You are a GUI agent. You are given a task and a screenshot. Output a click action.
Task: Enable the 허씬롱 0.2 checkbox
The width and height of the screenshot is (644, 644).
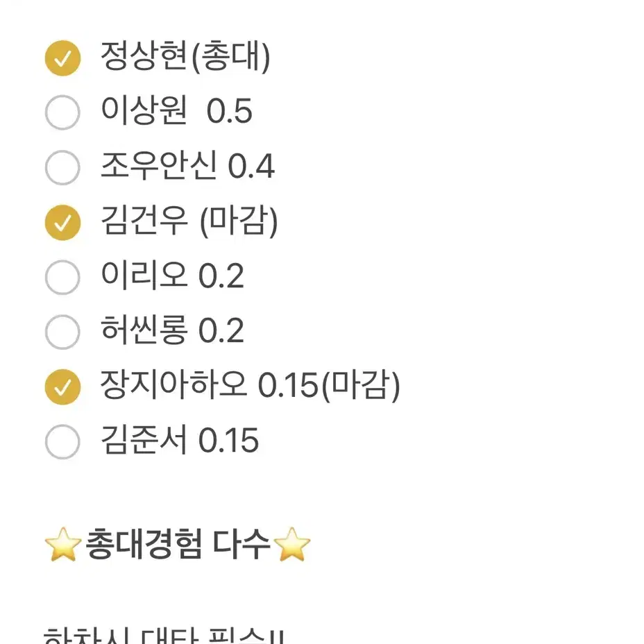pos(62,332)
